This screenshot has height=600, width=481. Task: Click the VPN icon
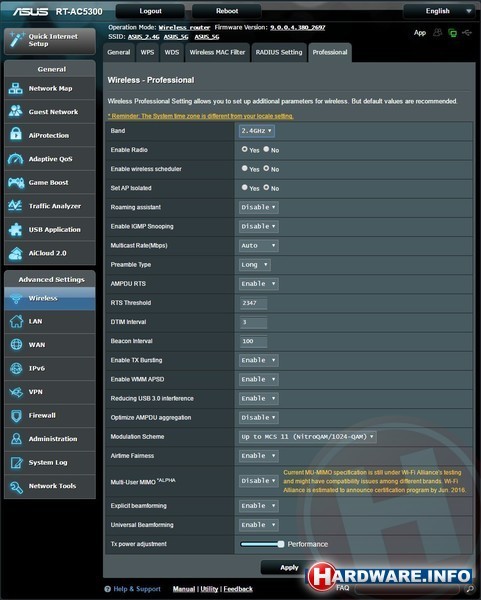coord(16,392)
